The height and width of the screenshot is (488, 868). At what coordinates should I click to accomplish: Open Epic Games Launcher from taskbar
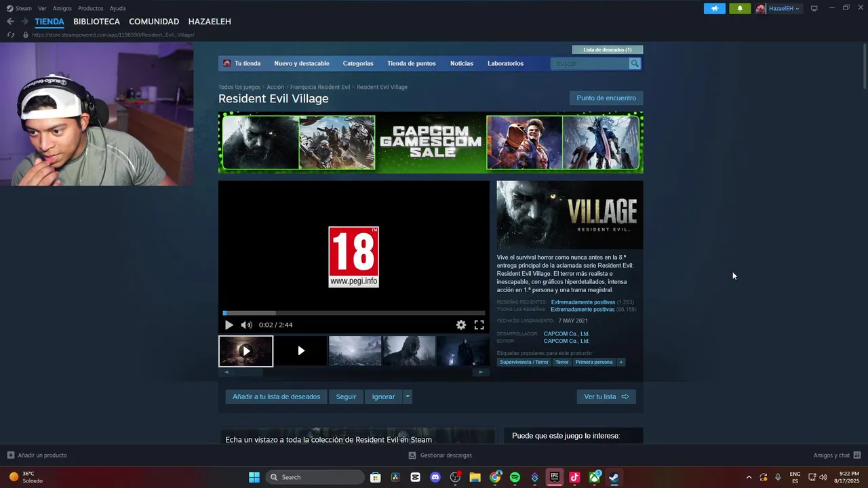pos(555,477)
